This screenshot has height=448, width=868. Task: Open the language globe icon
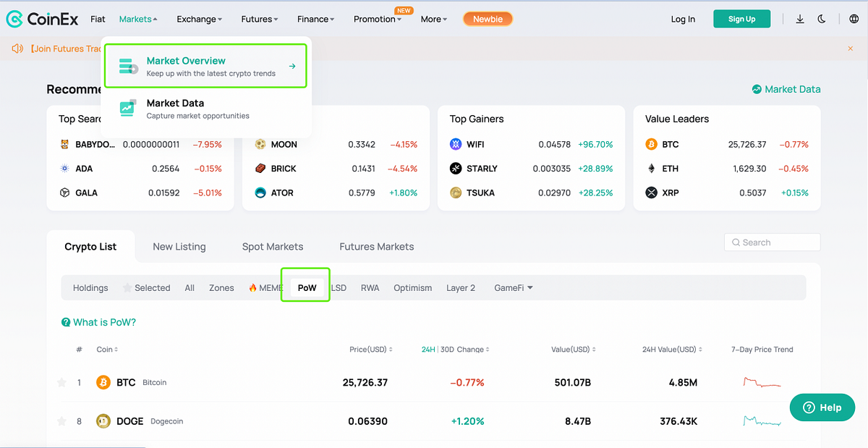(854, 19)
